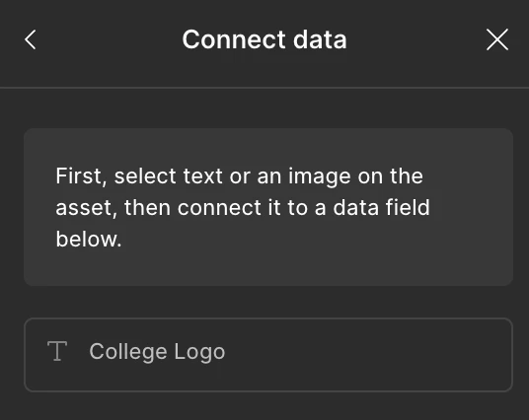Click the instruction message box
This screenshot has width=529, height=420.
coord(268,207)
